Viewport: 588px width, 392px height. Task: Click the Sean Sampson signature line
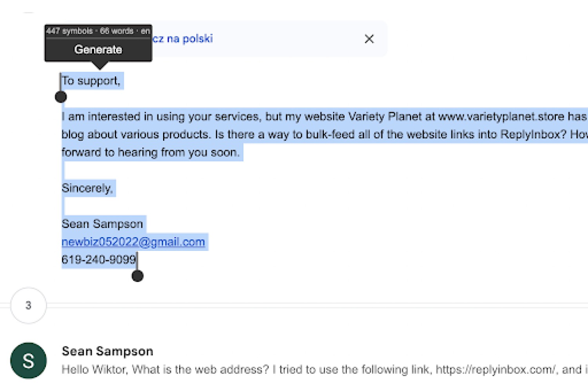tap(102, 224)
